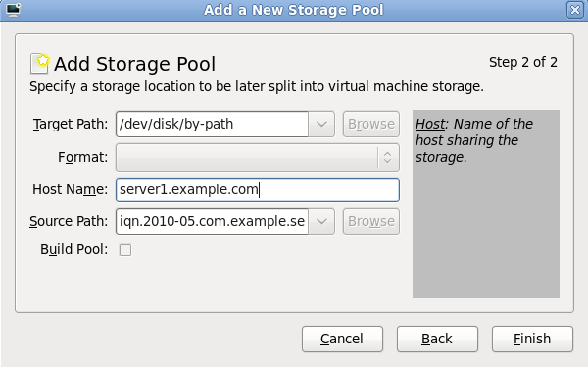The height and width of the screenshot is (367, 588).
Task: Click the Build Pool label
Action: [73, 250]
